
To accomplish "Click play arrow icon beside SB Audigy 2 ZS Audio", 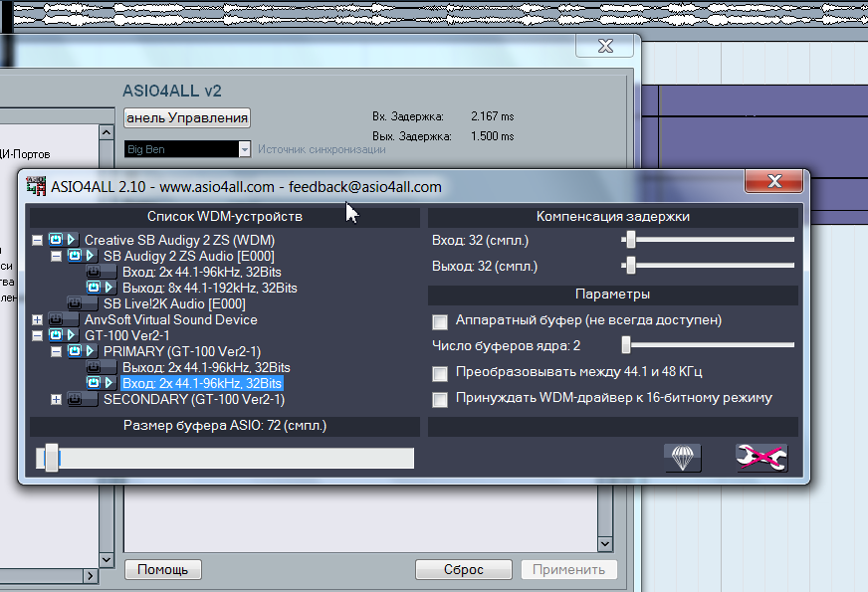I will [91, 256].
